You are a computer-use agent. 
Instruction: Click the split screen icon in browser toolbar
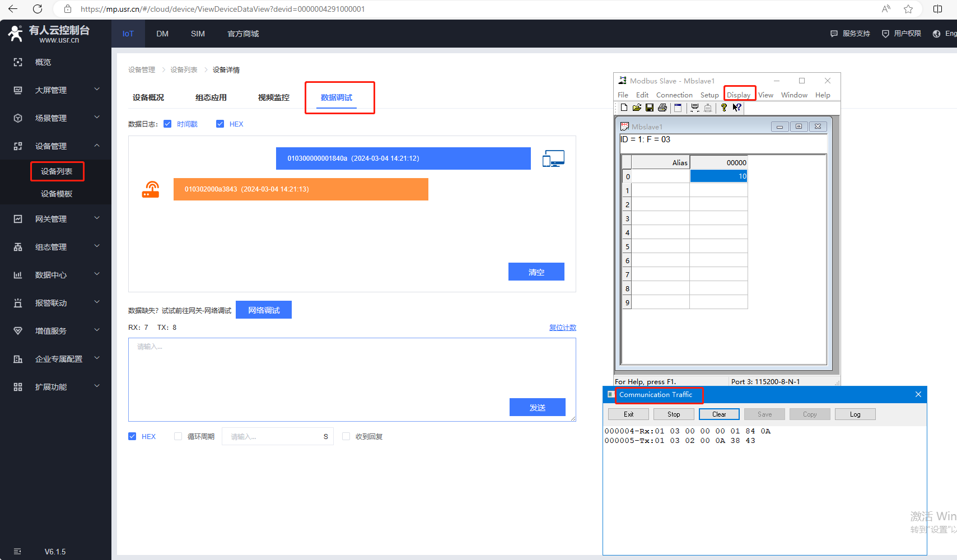938,9
